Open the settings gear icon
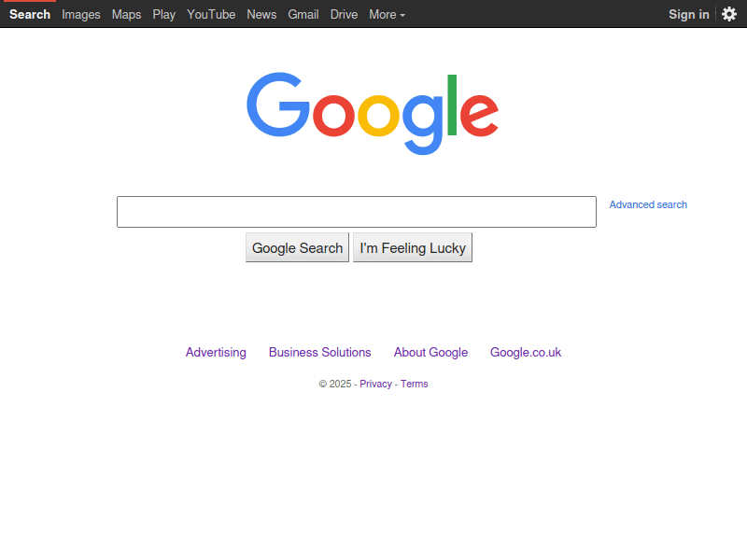 729,14
